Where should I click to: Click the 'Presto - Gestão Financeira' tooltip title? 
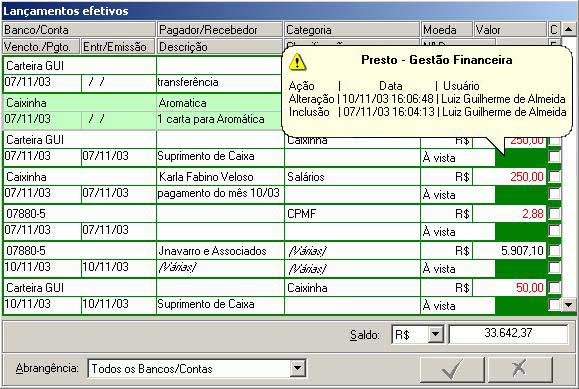tap(436, 60)
